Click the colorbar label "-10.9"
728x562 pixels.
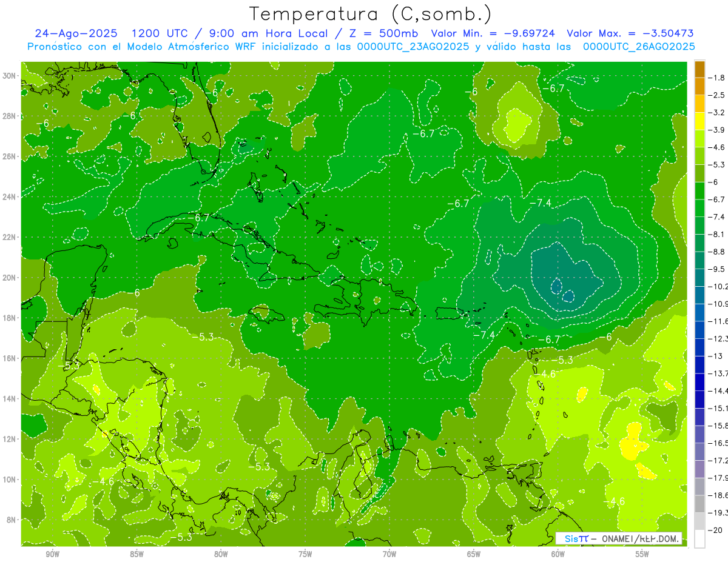click(718, 304)
